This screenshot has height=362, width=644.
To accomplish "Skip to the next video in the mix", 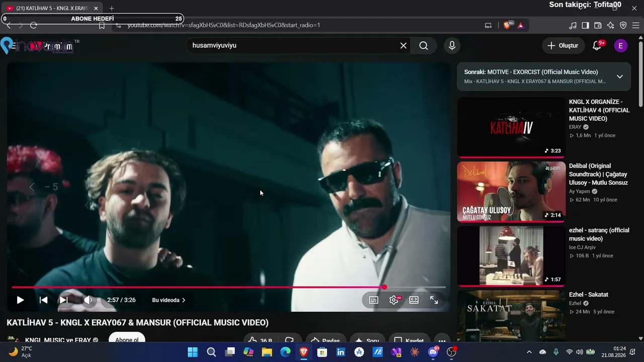I will click(63, 300).
